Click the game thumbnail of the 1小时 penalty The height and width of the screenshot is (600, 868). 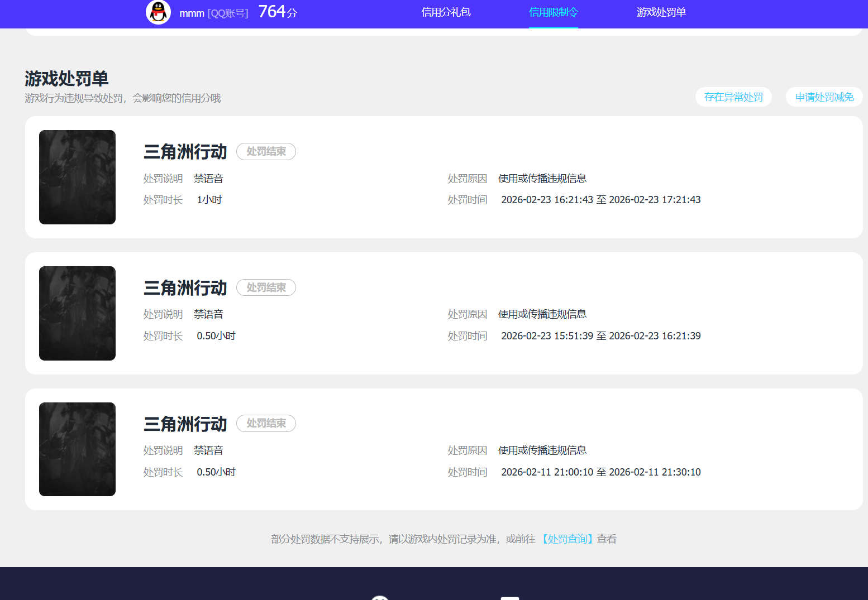77,177
